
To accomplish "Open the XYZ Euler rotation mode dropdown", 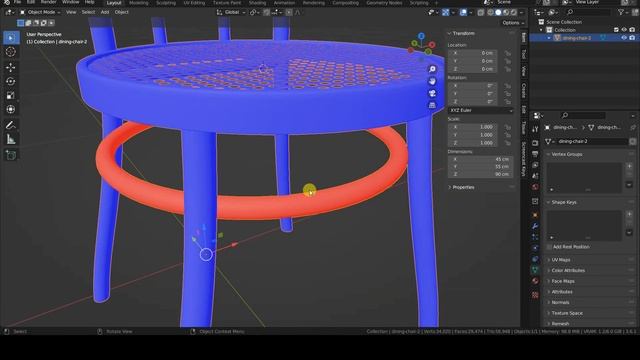I will tap(481, 111).
